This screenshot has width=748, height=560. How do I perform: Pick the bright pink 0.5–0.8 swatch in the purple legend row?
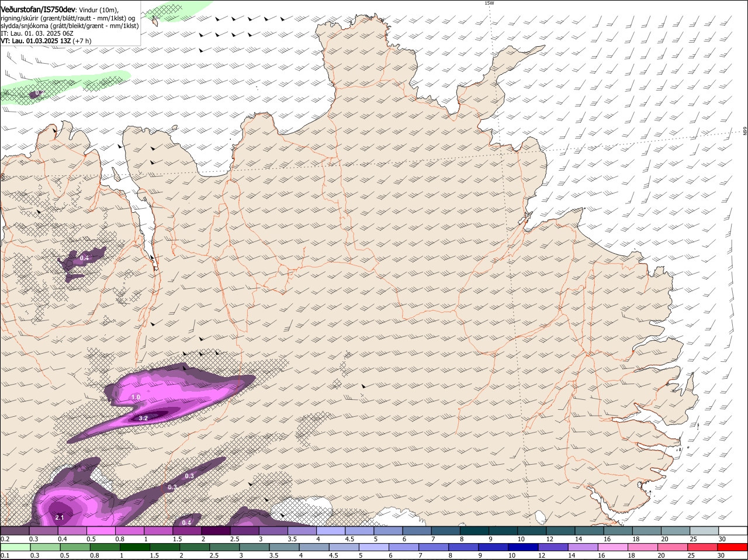[101, 530]
